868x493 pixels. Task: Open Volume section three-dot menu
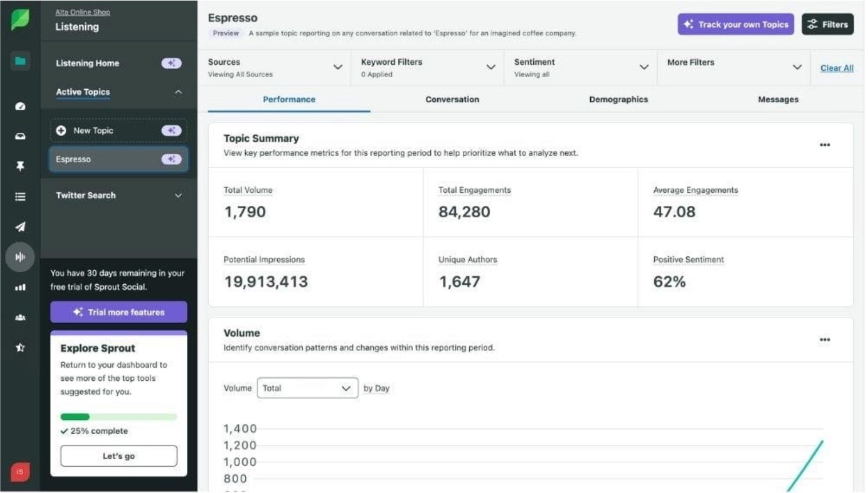(826, 340)
